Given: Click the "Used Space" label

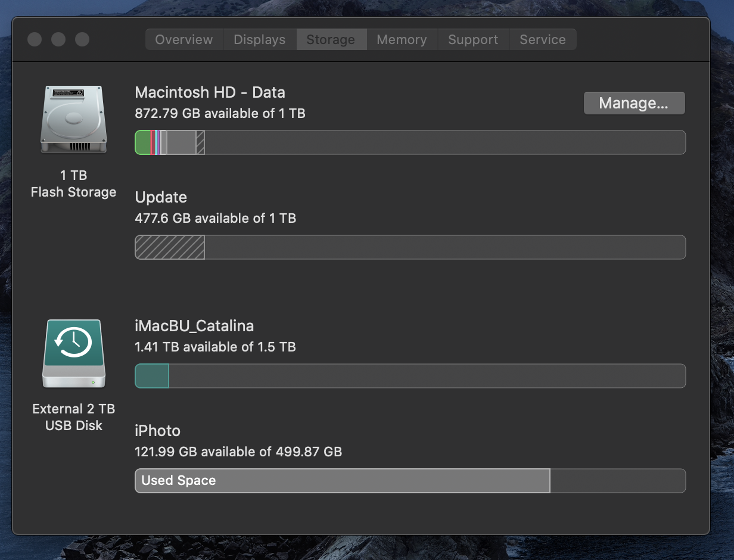Looking at the screenshot, I should [178, 481].
